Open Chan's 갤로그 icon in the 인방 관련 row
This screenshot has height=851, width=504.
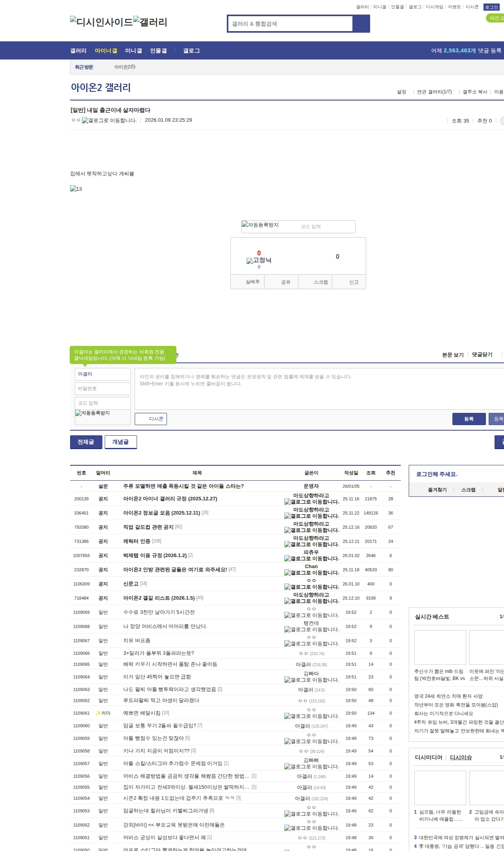(311, 573)
